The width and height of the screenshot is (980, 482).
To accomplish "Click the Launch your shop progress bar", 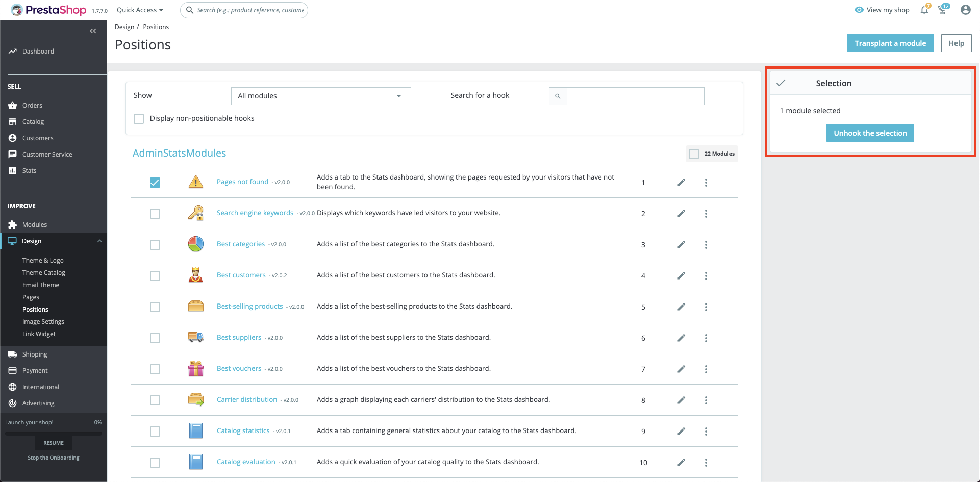I will [x=53, y=434].
